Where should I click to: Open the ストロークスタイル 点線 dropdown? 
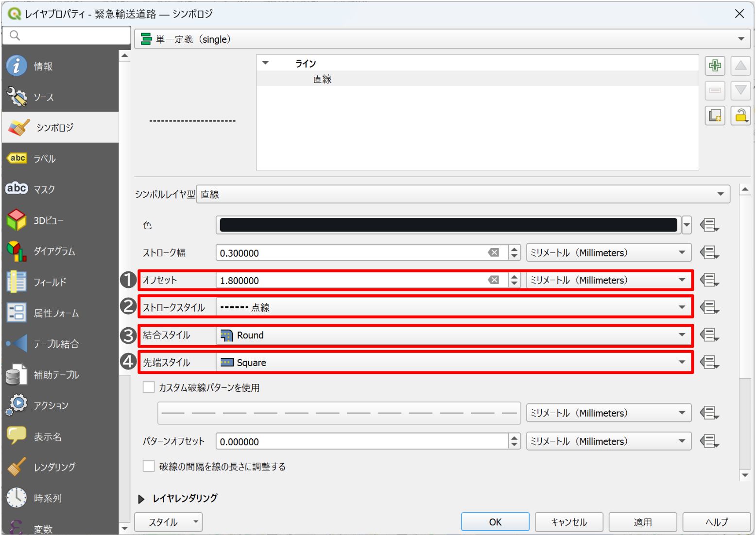tap(453, 307)
